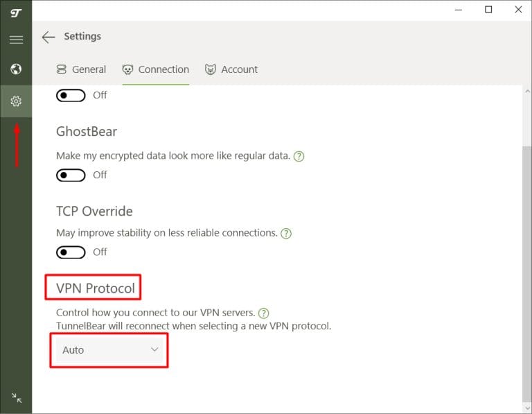This screenshot has width=532, height=414.
Task: Click the chevron in the Auto combo box
Action: 154,350
